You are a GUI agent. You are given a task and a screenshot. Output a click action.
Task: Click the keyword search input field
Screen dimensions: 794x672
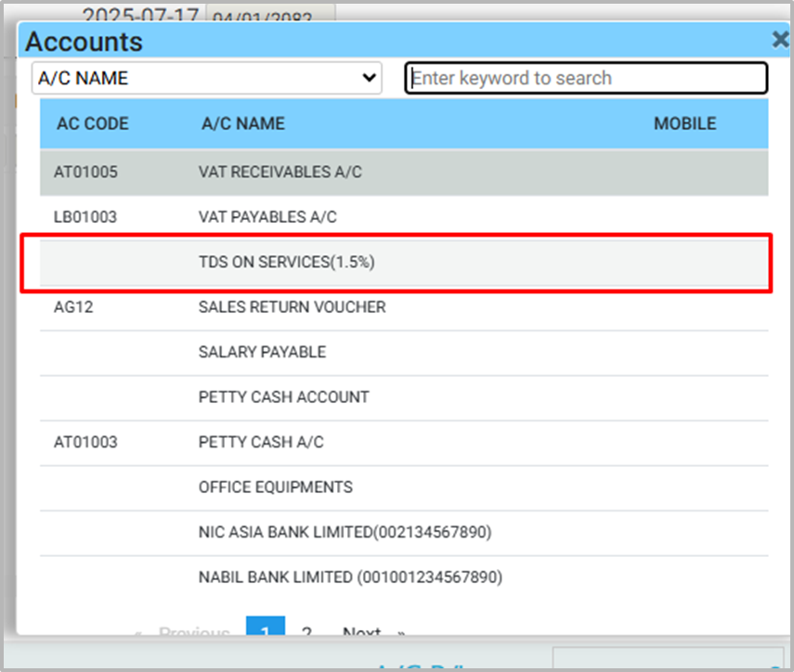[x=586, y=79]
